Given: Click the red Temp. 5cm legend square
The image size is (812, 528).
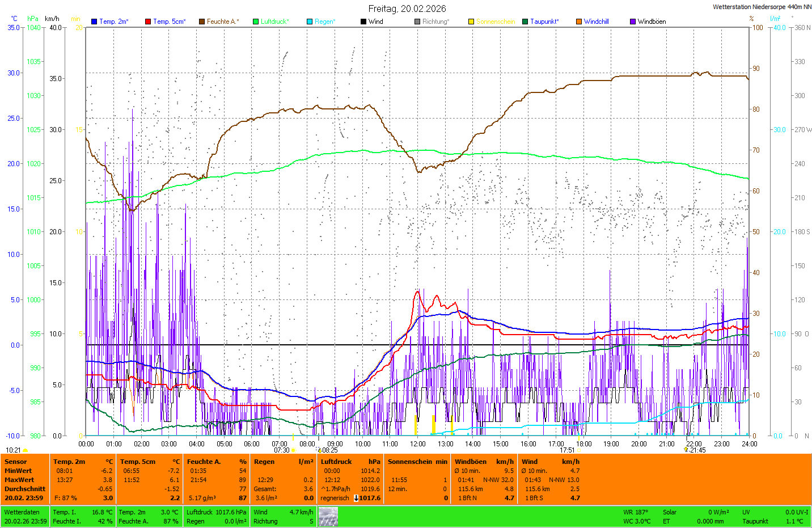Looking at the screenshot, I should click(148, 22).
